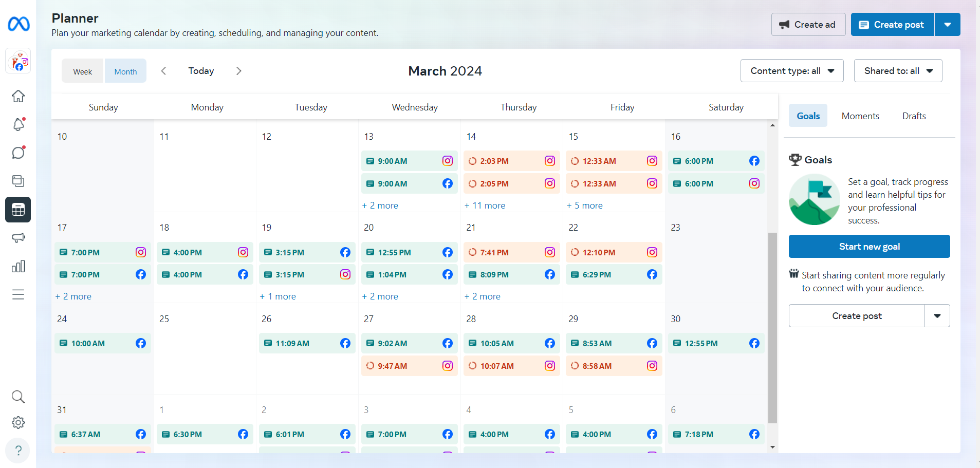Open the Content type: all dropdown
980x468 pixels.
point(791,71)
